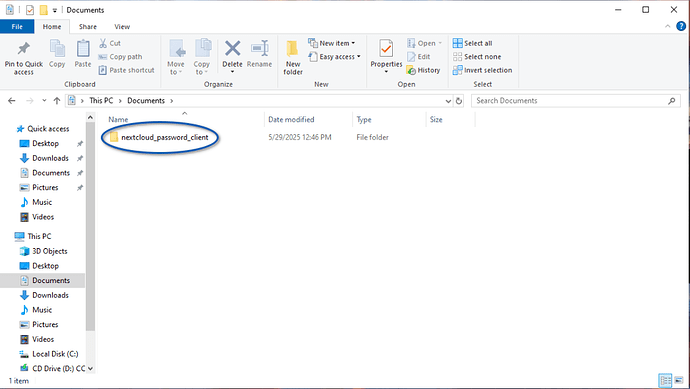Create a New folder from ribbon
Viewport: 690px width, 389px height.
tap(293, 57)
